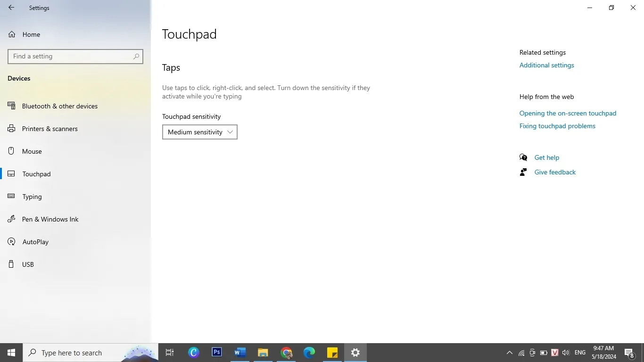This screenshot has height=362, width=644.
Task: Open the Start menu
Action: point(11,353)
